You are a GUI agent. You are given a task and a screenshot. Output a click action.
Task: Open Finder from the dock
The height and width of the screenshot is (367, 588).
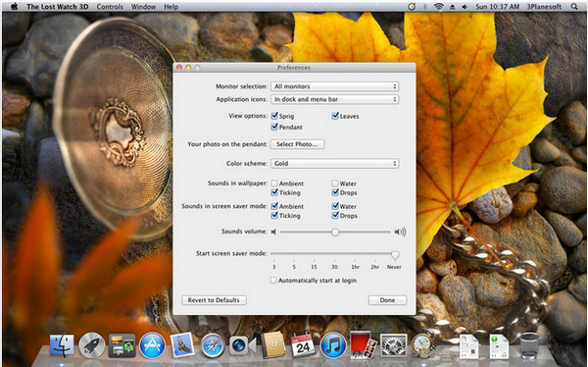pyautogui.click(x=62, y=344)
